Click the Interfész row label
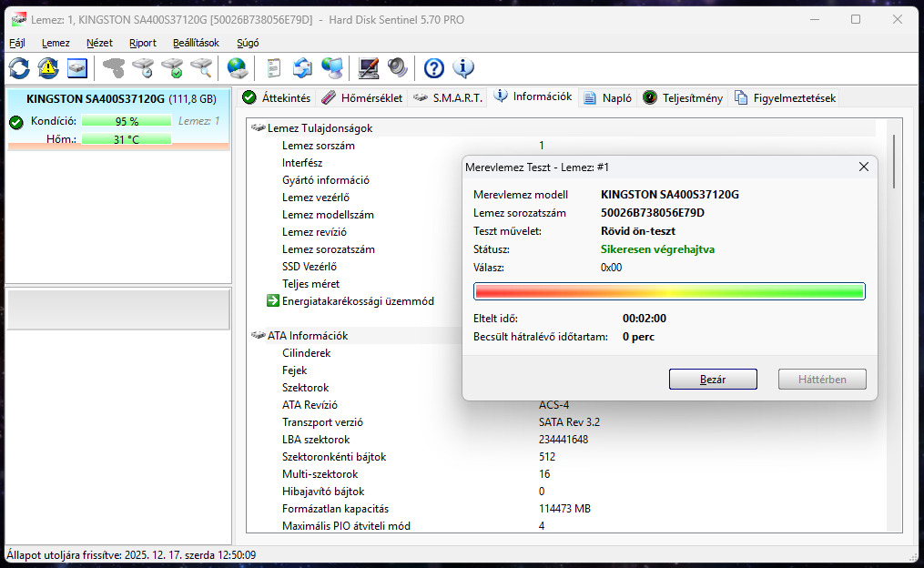 (x=302, y=163)
